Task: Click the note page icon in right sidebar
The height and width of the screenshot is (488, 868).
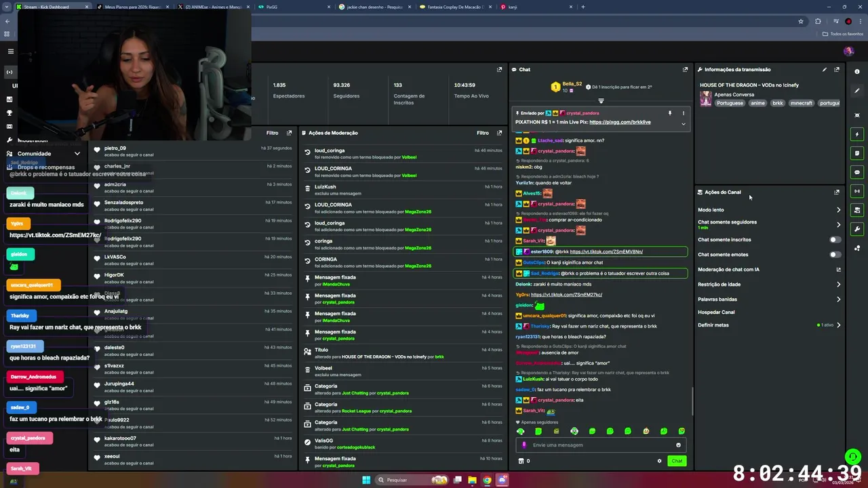Action: coord(857,153)
